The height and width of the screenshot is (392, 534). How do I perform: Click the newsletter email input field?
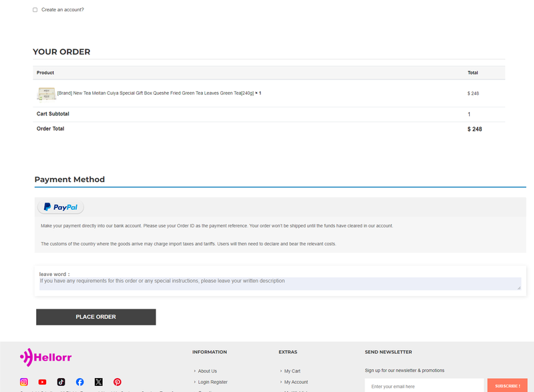(424, 386)
